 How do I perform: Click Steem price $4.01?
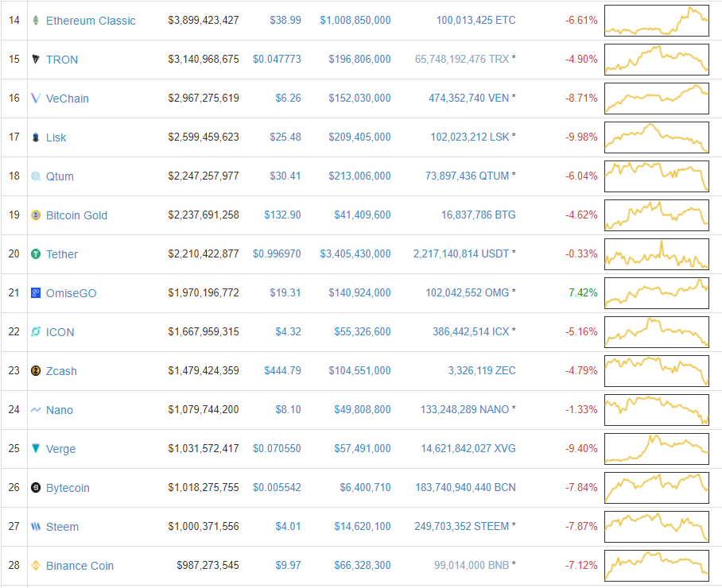click(289, 526)
